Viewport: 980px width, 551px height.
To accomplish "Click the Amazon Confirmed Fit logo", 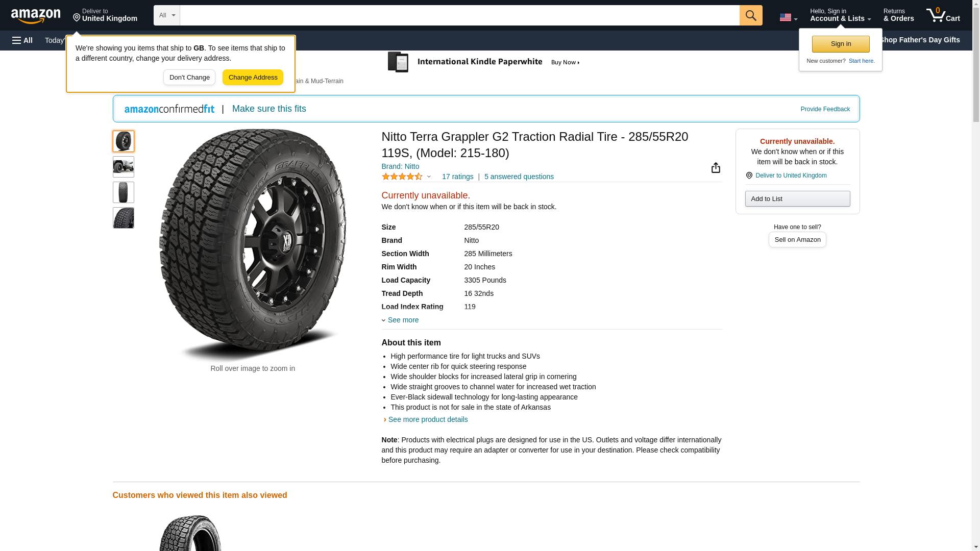I will tap(169, 109).
